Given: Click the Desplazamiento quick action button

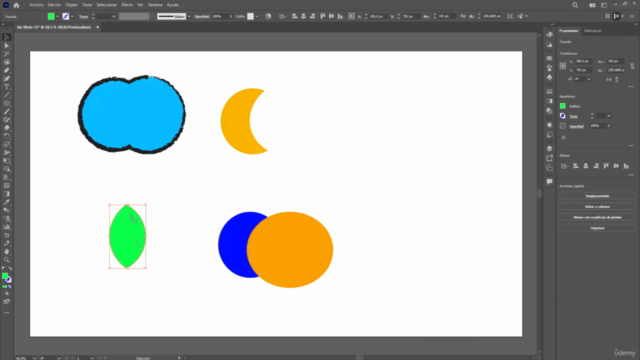Looking at the screenshot, I should pos(597,196).
